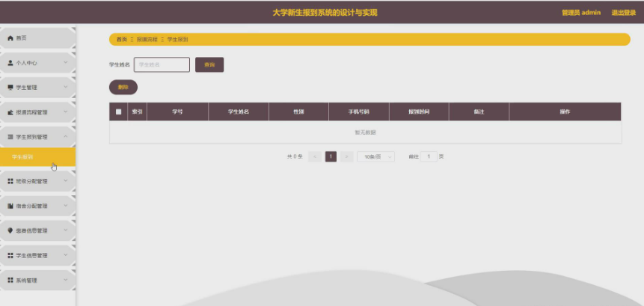Click the 共 0 条 total count text
644x306 pixels.
(295, 156)
